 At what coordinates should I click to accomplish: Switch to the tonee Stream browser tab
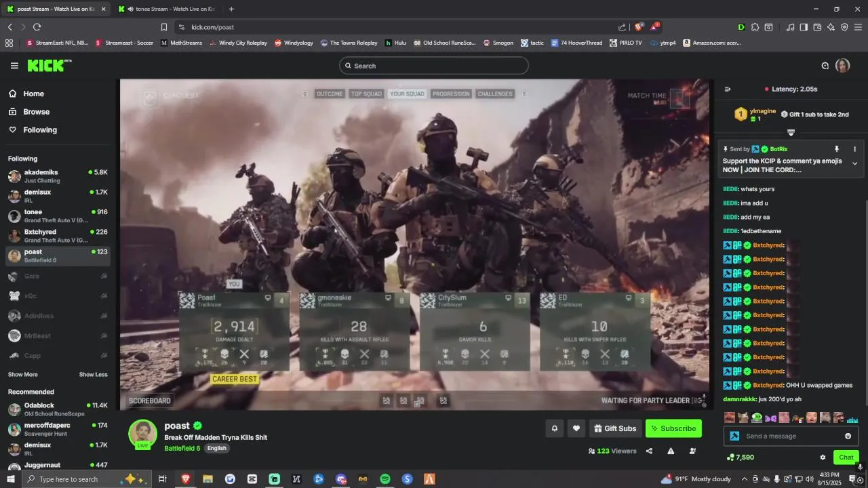(170, 9)
